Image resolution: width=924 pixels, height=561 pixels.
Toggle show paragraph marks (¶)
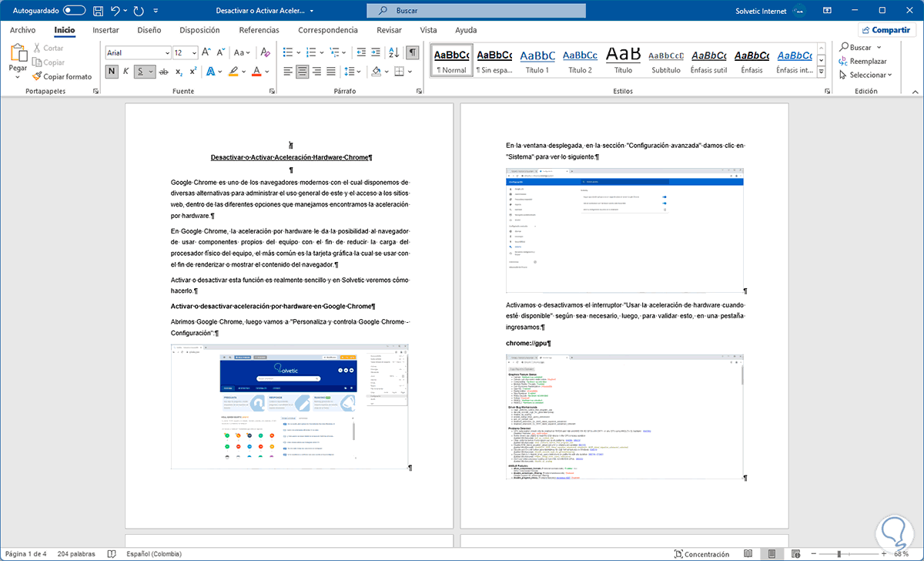click(x=413, y=52)
